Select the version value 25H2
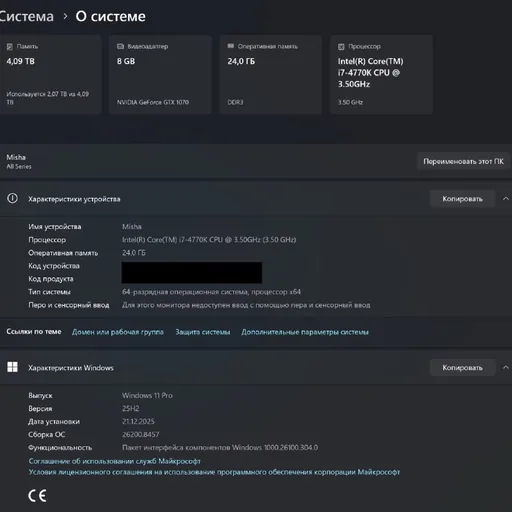512x512 pixels. [131, 408]
